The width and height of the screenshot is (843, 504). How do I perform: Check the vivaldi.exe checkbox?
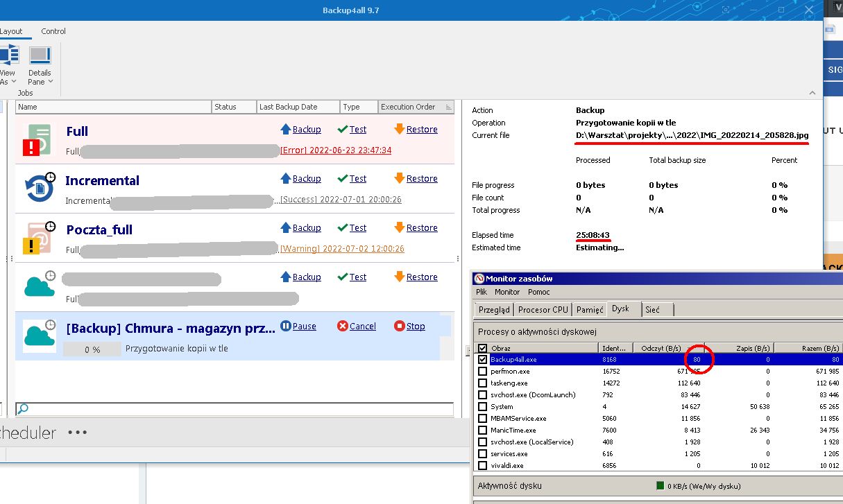tap(483, 466)
